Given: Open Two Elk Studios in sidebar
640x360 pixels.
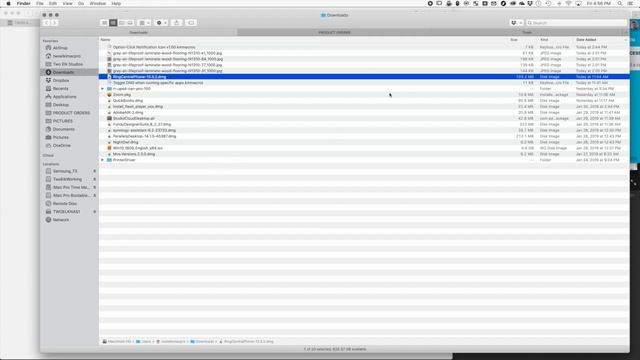Looking at the screenshot, I should pyautogui.click(x=68, y=64).
